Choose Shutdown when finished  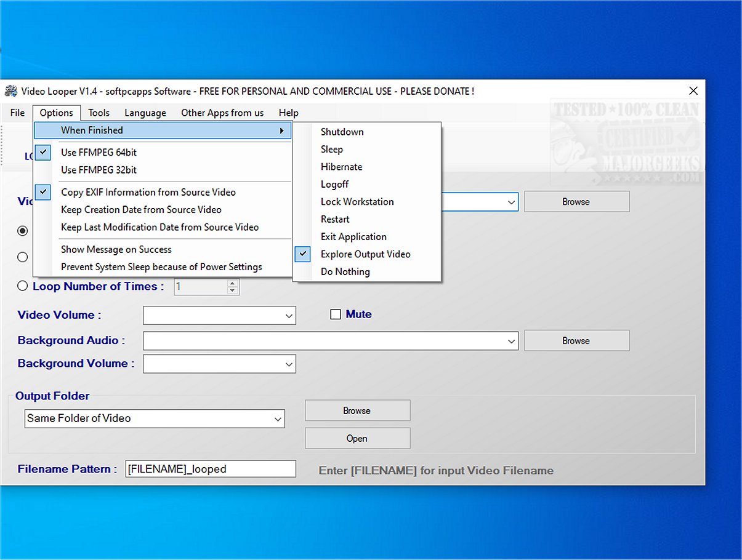coord(367,132)
